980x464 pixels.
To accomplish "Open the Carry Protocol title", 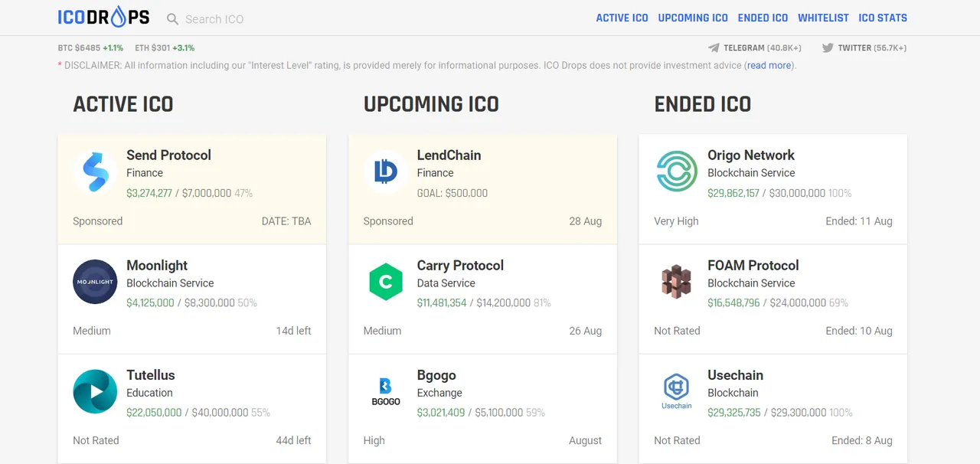I will [x=460, y=266].
